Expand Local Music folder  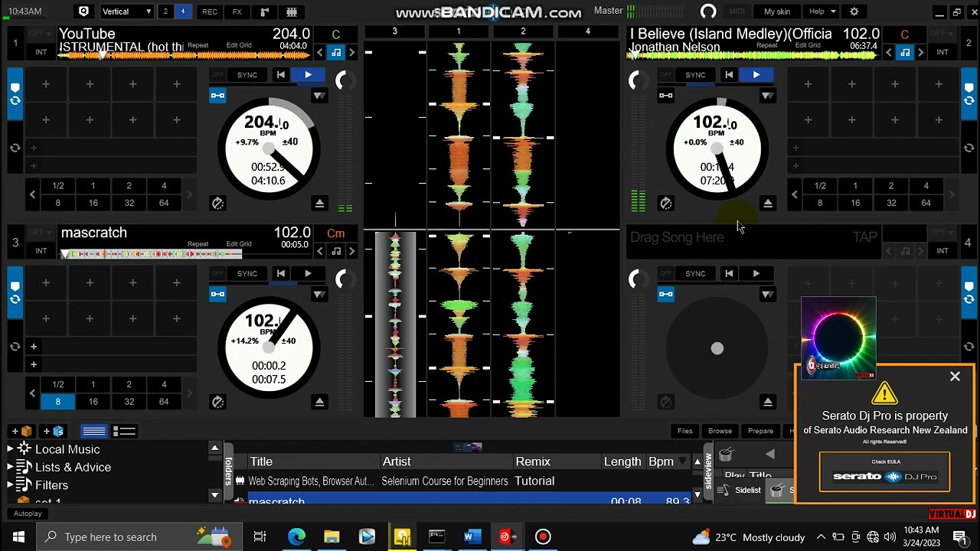pos(10,449)
